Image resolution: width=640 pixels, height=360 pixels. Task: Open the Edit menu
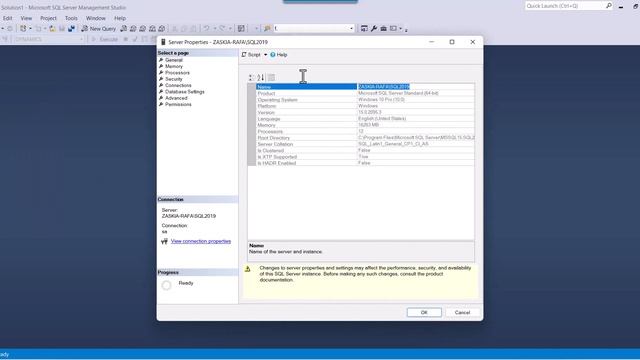coord(7,18)
